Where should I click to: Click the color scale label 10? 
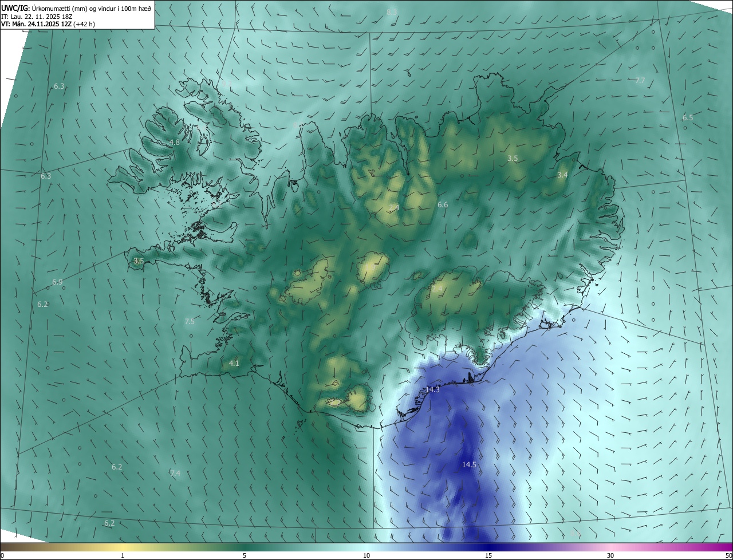point(366,556)
